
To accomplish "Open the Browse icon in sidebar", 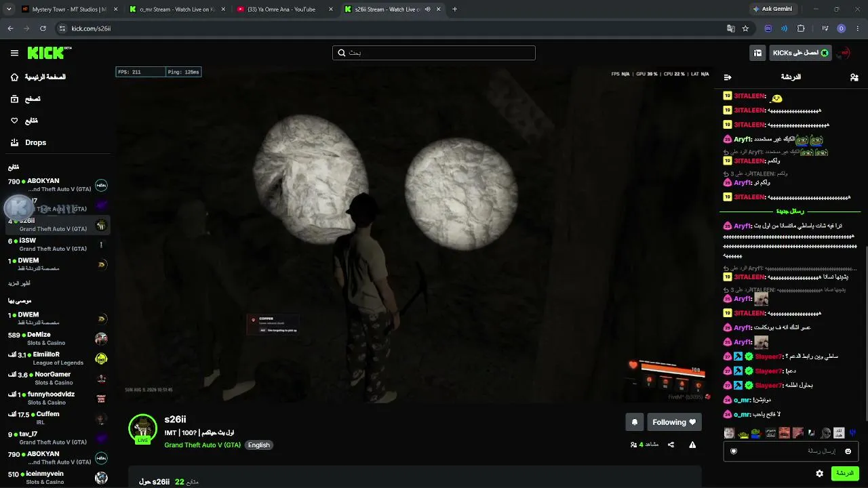I will pyautogui.click(x=14, y=99).
